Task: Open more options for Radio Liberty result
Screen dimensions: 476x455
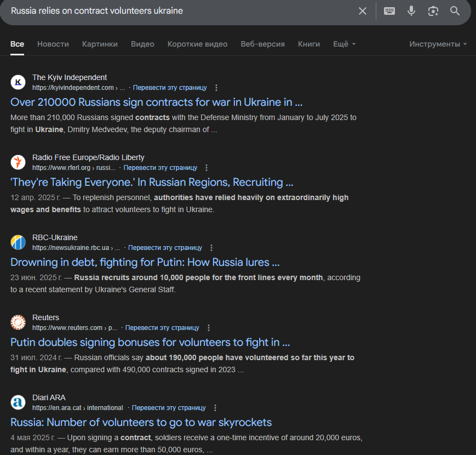Action: pyautogui.click(x=207, y=168)
